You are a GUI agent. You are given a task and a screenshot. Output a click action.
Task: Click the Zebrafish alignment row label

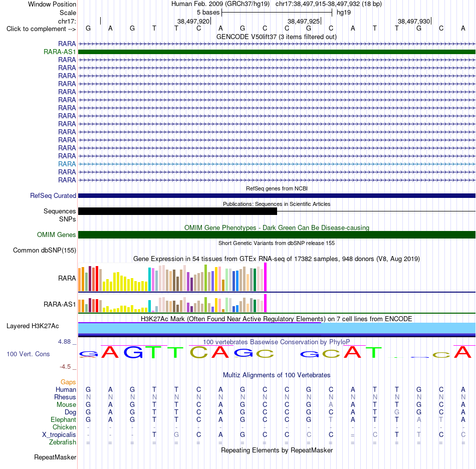click(63, 442)
